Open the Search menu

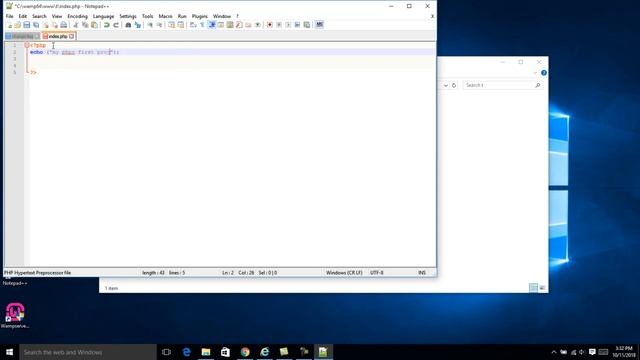click(x=39, y=16)
